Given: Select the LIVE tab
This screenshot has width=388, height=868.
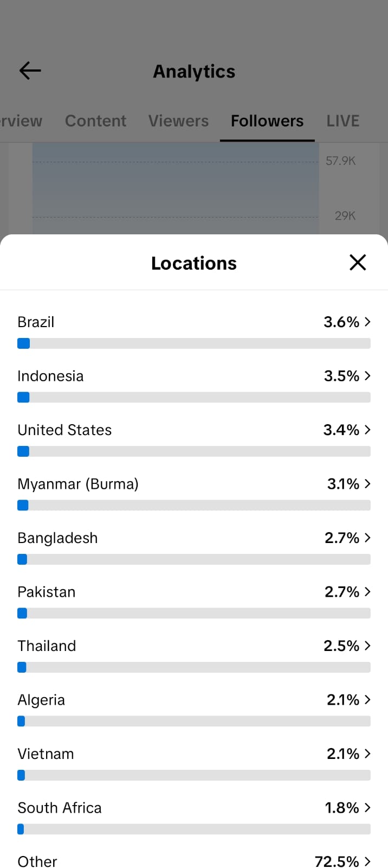Looking at the screenshot, I should click(342, 120).
